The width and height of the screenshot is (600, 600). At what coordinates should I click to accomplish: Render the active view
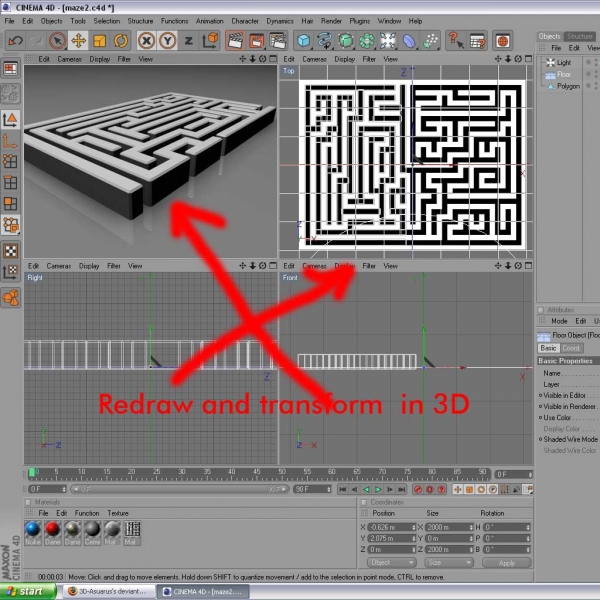coord(235,41)
